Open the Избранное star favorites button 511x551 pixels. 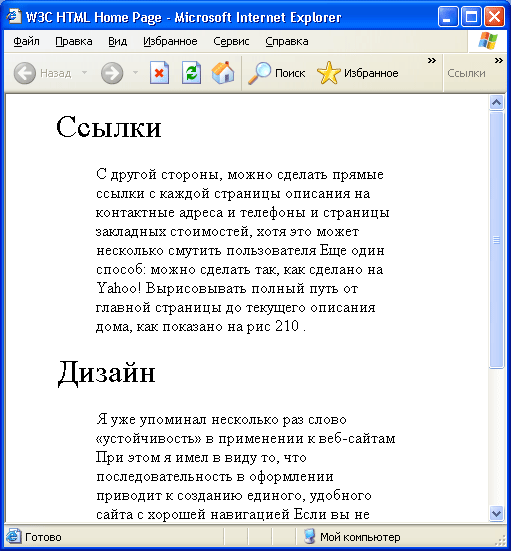[357, 73]
